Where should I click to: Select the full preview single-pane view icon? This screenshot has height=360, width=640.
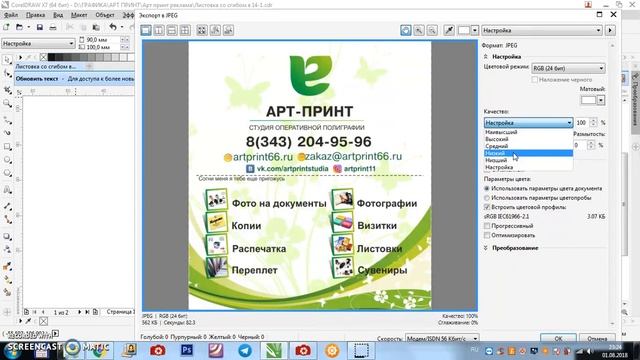click(146, 30)
